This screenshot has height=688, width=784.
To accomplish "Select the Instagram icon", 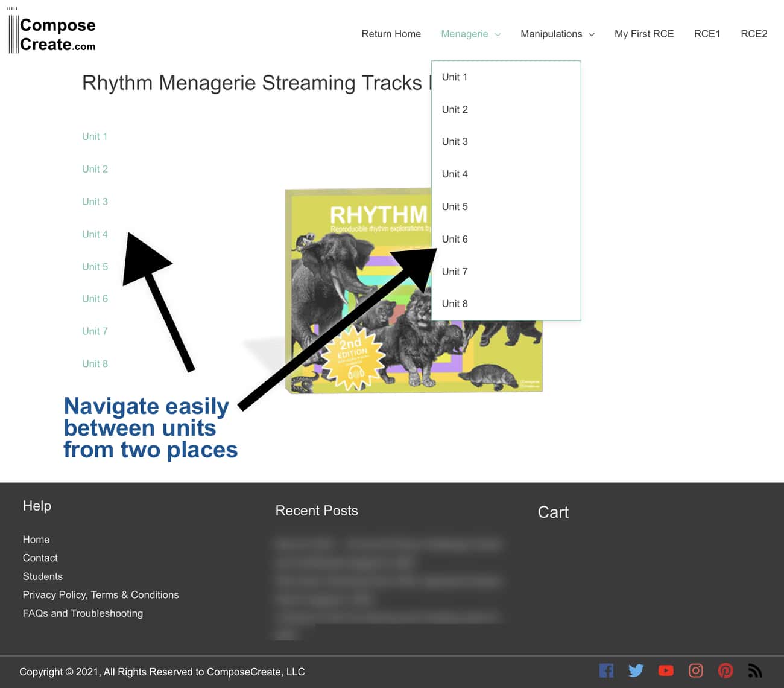I will [695, 670].
